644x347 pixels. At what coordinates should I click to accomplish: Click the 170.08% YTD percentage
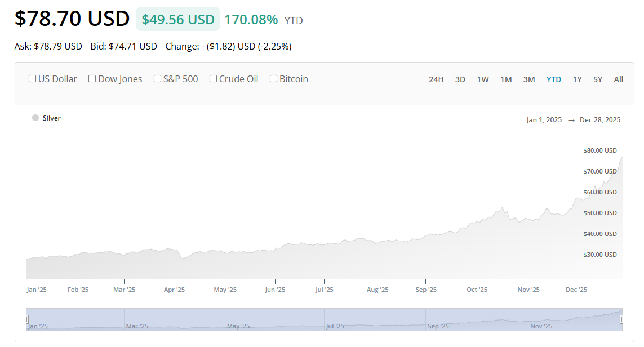[251, 19]
